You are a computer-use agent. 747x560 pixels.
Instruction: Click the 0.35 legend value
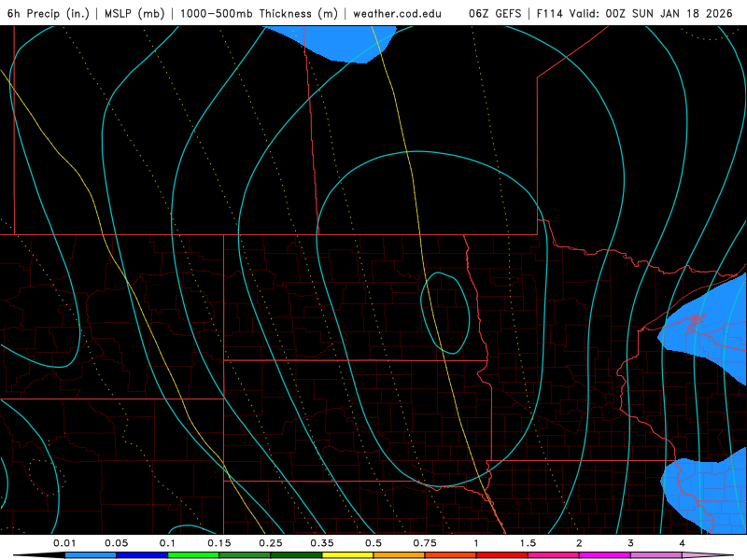pos(322,543)
